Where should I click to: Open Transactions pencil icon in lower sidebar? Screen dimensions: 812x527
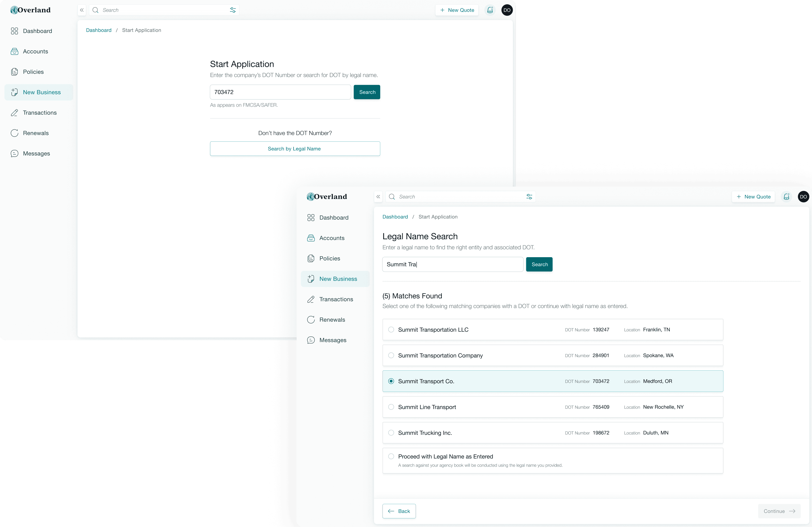pyautogui.click(x=311, y=299)
